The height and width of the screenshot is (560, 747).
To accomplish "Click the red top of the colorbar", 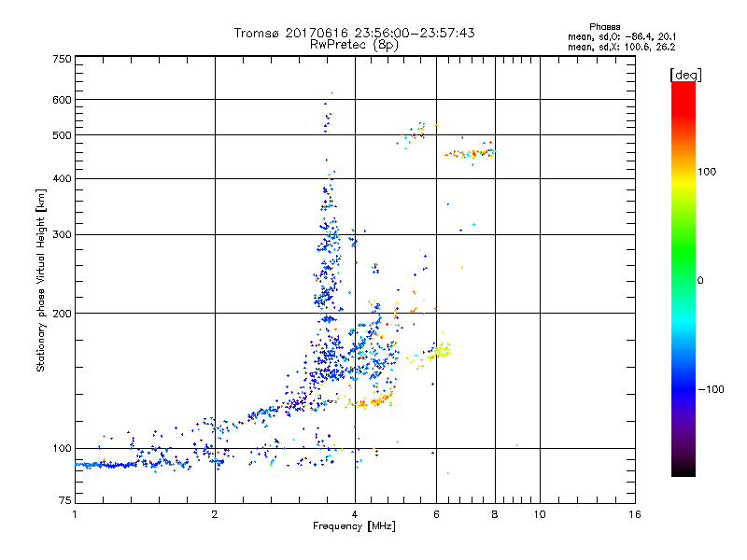I will click(683, 89).
